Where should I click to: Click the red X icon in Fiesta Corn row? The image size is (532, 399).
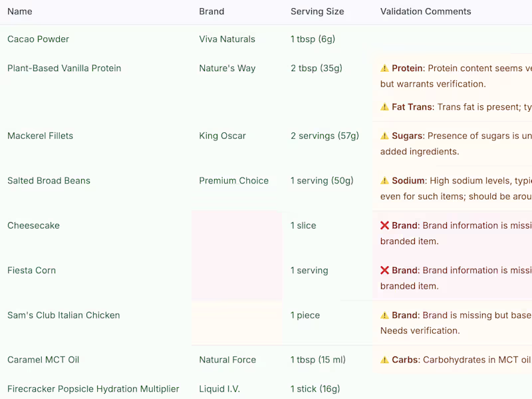point(384,271)
